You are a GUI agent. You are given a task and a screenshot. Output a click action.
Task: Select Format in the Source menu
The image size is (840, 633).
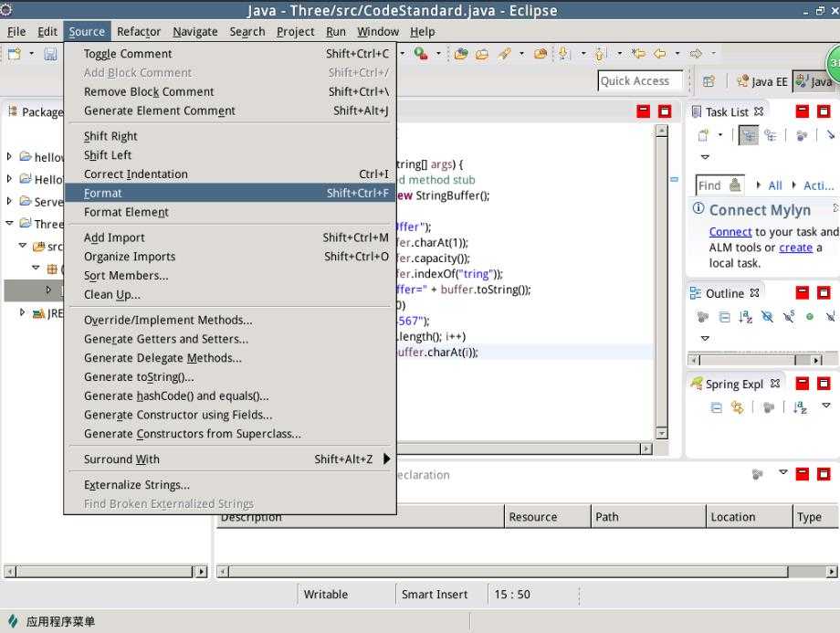tap(230, 193)
